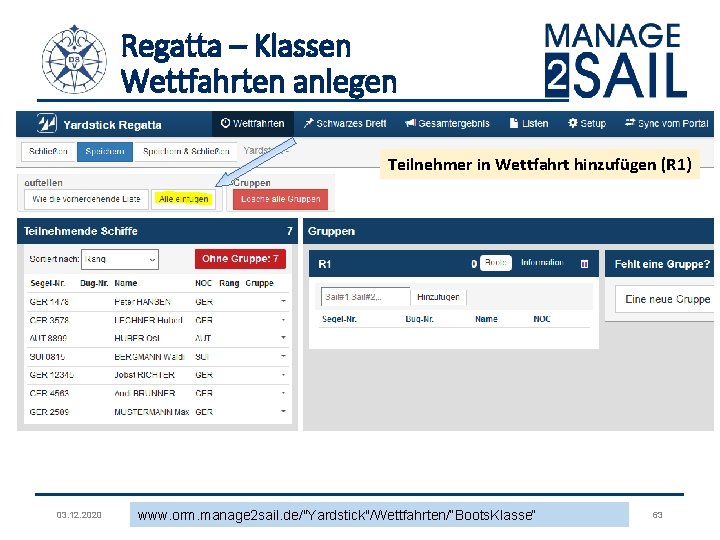Open the Wettfahrten tab
Screen dimensions: 720x540
(x=253, y=124)
